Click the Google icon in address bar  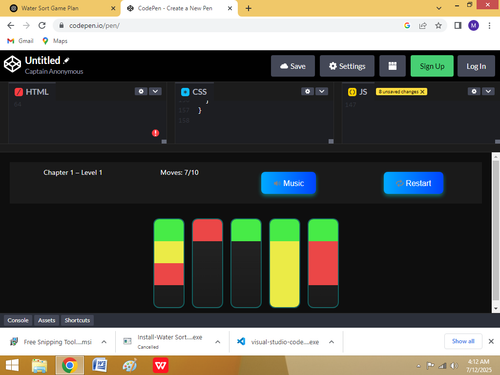pyautogui.click(x=407, y=25)
